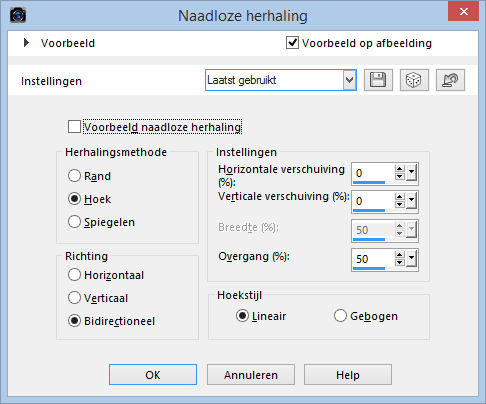Screen dimensions: 486x404
Task: Open Horizontale verschuiving slider popup arrow
Action: coord(411,173)
